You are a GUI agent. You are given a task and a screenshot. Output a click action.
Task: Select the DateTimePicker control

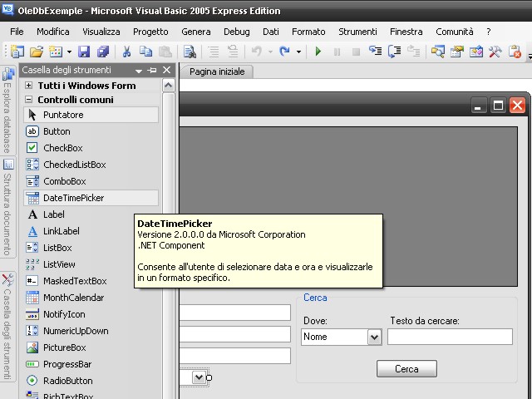[91, 198]
